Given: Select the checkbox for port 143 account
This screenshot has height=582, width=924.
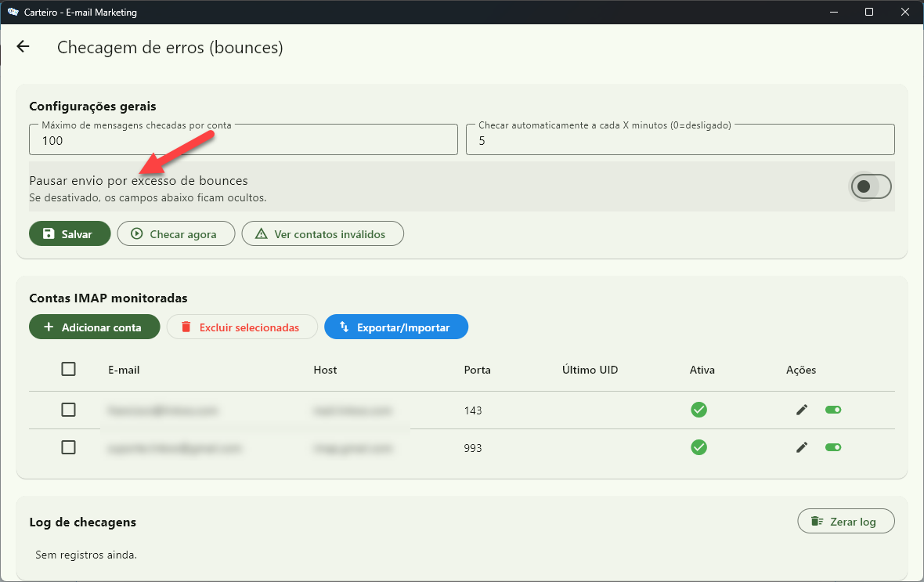Looking at the screenshot, I should 68,410.
